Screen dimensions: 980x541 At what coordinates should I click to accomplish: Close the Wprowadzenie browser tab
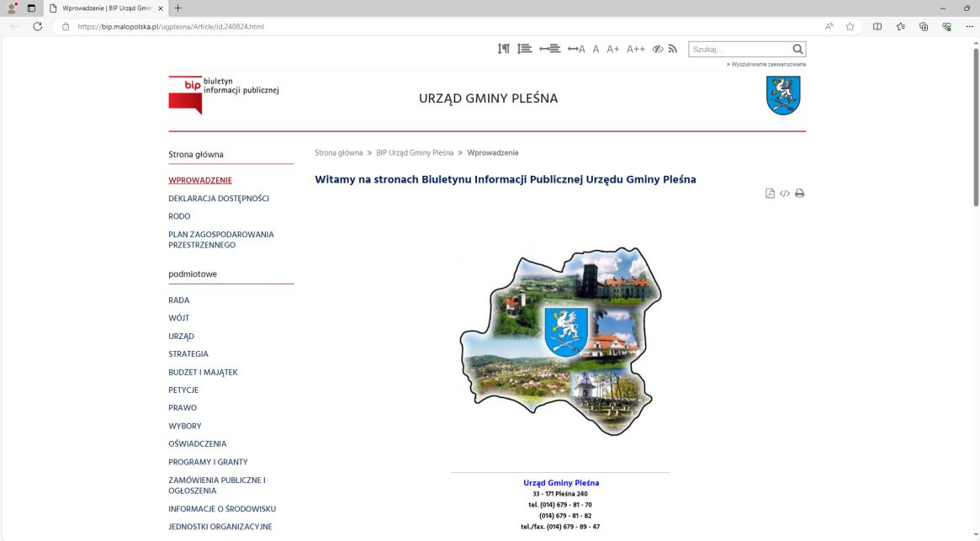click(161, 8)
